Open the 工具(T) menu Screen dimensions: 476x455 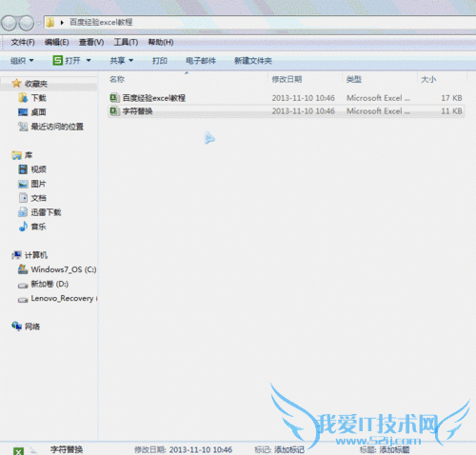coord(126,42)
